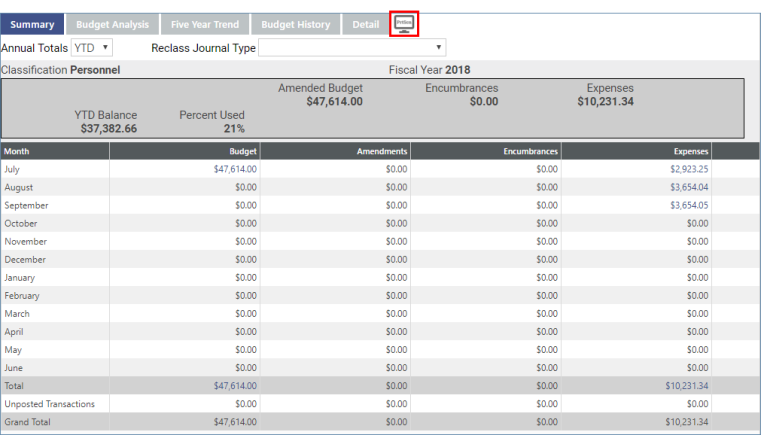Switch to the Budget Analysis tab
761x435 pixels.
(112, 25)
